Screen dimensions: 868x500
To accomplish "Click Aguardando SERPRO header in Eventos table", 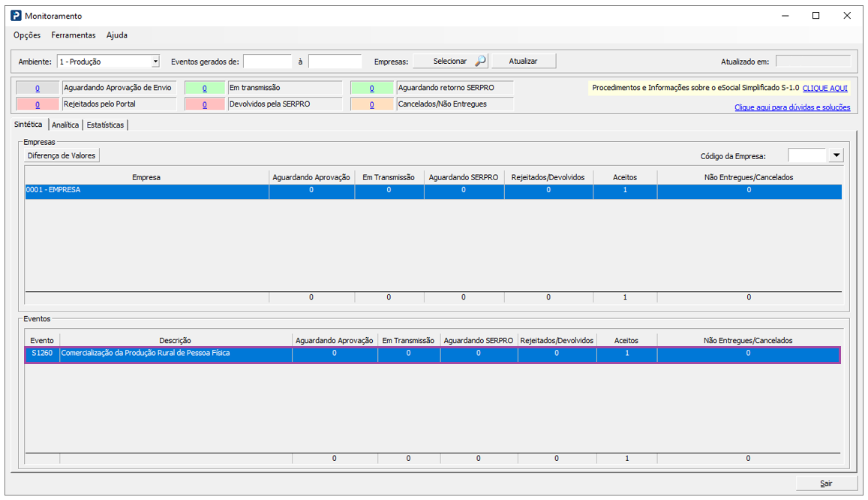I will tap(479, 341).
